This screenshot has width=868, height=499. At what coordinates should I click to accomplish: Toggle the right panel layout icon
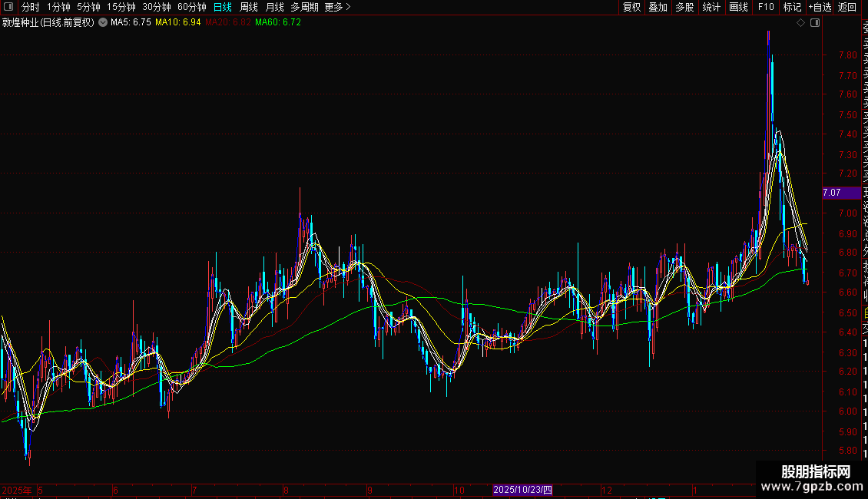(815, 23)
